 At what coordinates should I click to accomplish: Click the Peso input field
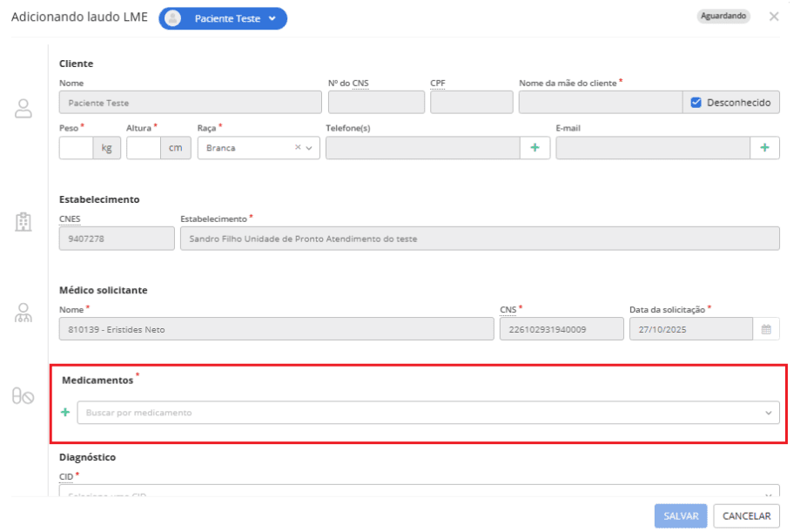pyautogui.click(x=77, y=148)
